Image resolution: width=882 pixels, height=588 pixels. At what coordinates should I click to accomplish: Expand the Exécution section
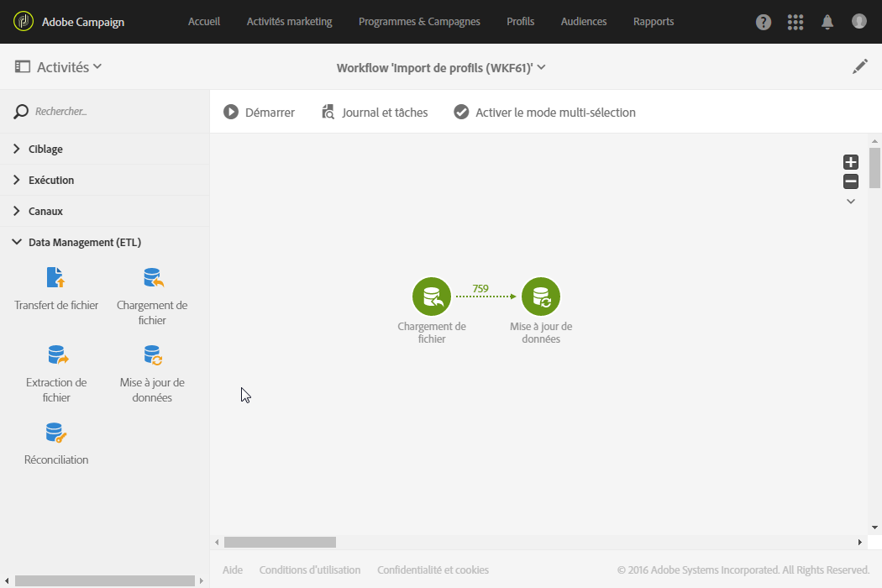[105, 180]
